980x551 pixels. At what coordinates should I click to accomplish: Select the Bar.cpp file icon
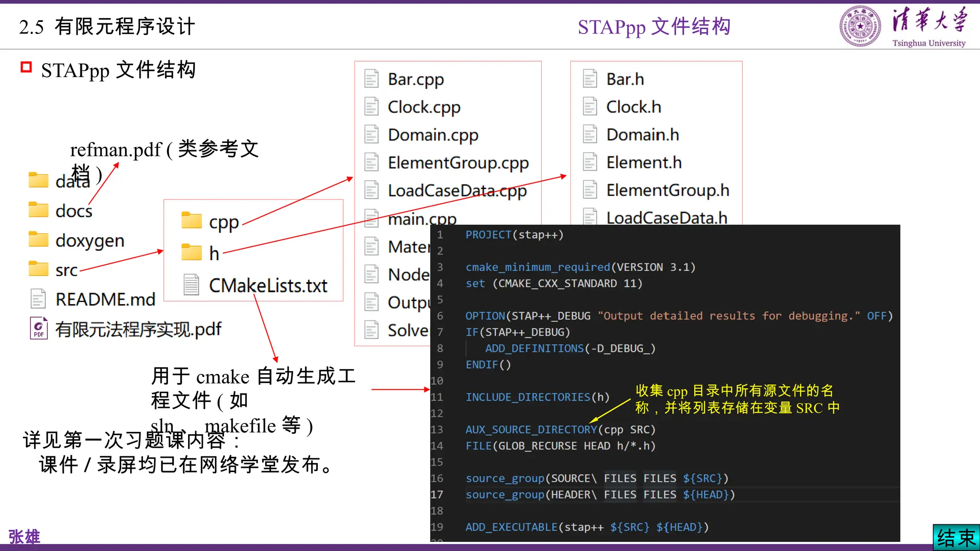pos(371,79)
